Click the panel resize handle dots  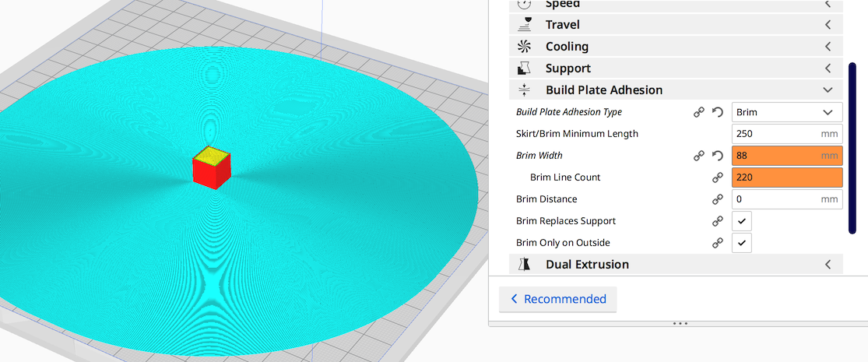[680, 323]
